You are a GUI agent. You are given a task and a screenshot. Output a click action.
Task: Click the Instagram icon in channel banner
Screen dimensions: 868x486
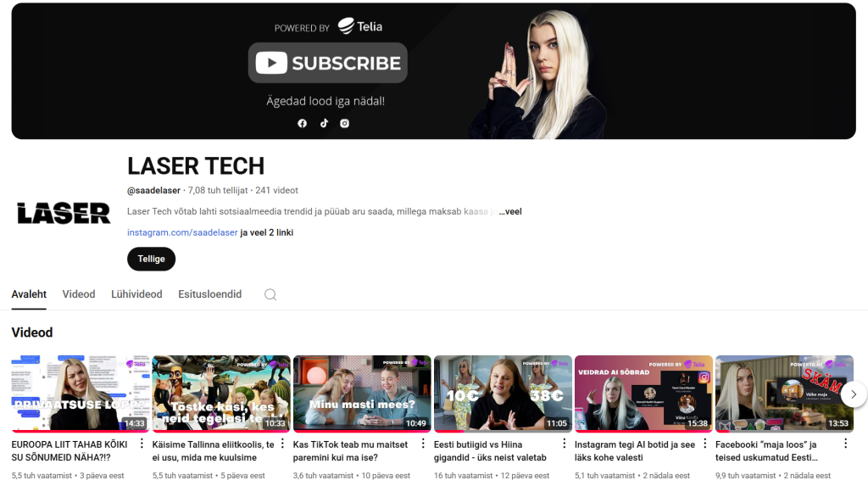pos(345,124)
